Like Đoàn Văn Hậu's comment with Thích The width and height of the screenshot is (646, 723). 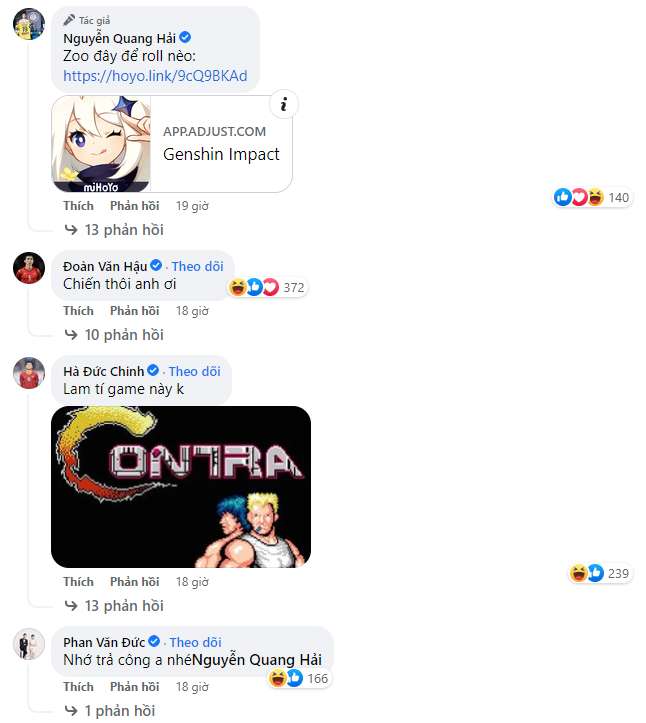point(78,311)
